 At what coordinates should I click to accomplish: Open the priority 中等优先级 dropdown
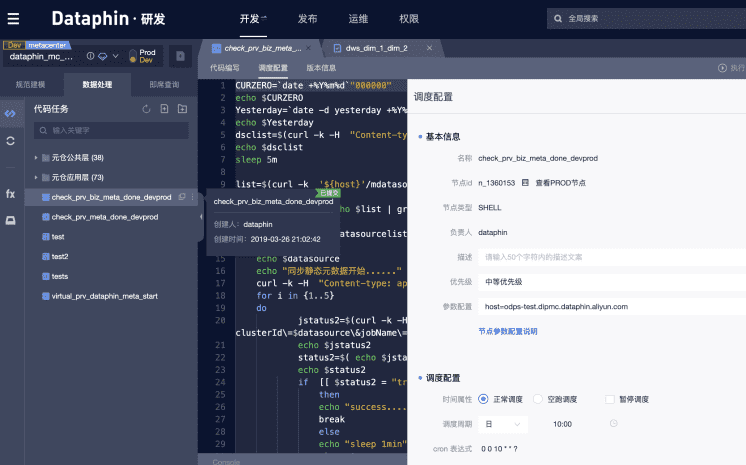click(x=612, y=282)
